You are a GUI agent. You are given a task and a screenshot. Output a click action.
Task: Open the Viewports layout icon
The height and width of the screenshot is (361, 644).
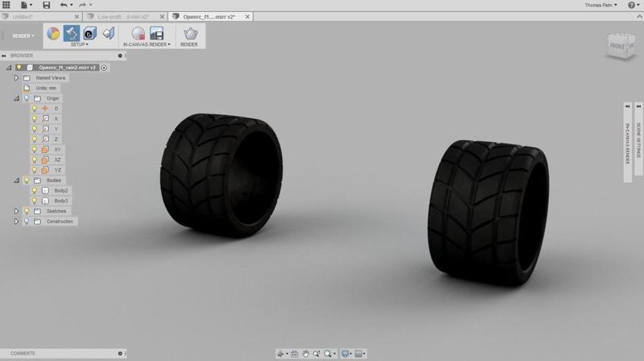click(x=358, y=354)
